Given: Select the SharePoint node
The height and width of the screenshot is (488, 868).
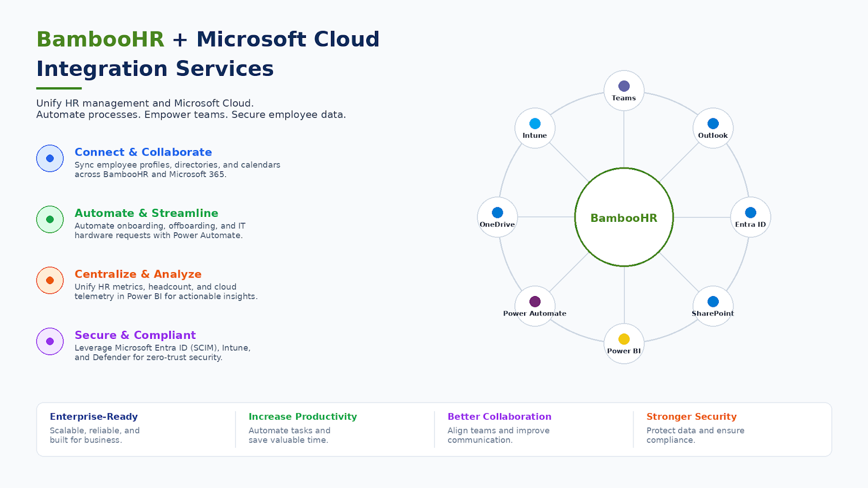Looking at the screenshot, I should [x=713, y=306].
